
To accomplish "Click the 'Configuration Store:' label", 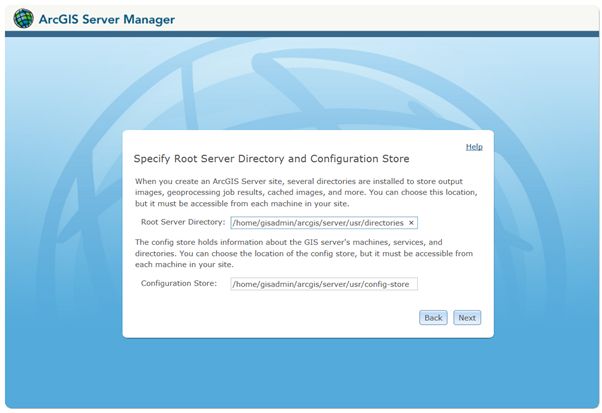I will pyautogui.click(x=179, y=283).
